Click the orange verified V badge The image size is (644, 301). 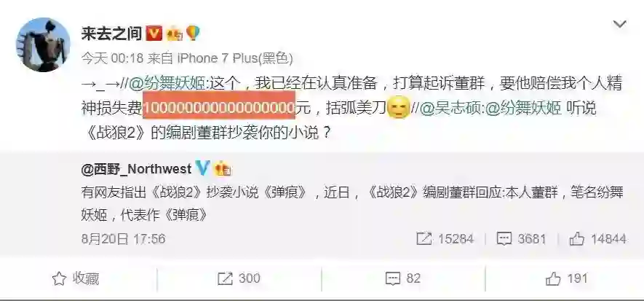point(154,34)
